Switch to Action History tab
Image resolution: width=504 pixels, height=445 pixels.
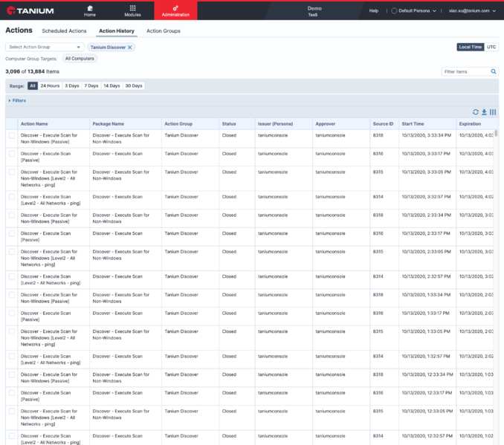pyautogui.click(x=117, y=31)
